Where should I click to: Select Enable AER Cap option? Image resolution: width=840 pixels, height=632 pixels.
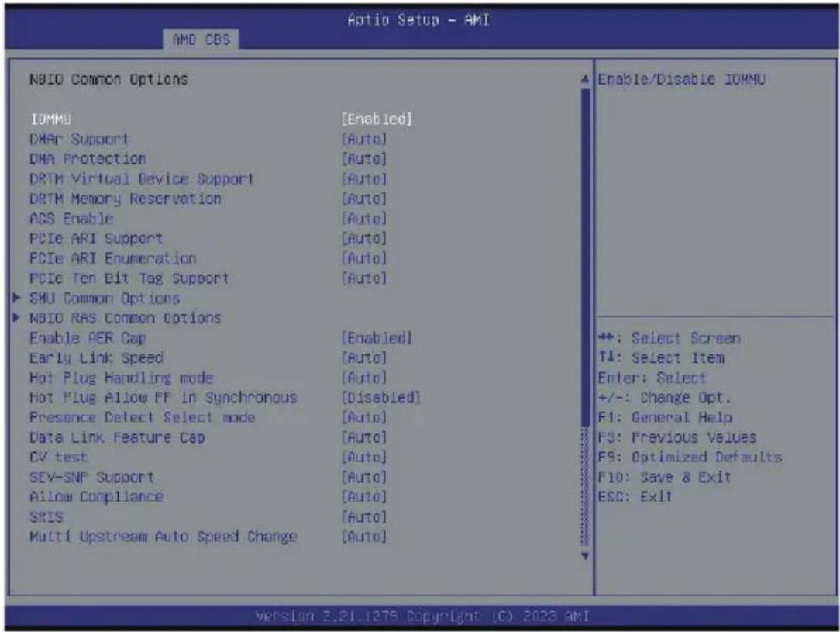click(88, 338)
